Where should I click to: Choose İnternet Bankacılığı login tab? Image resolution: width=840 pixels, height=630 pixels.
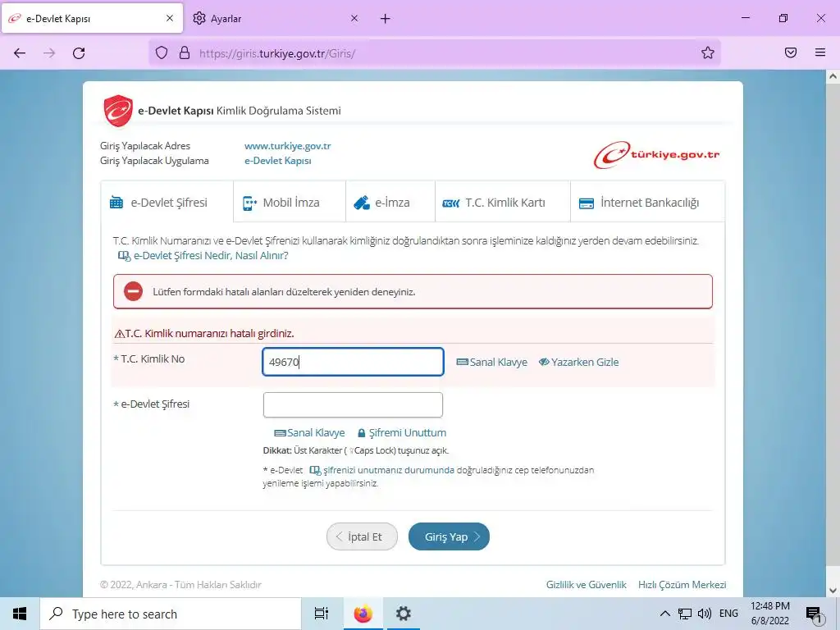(647, 203)
